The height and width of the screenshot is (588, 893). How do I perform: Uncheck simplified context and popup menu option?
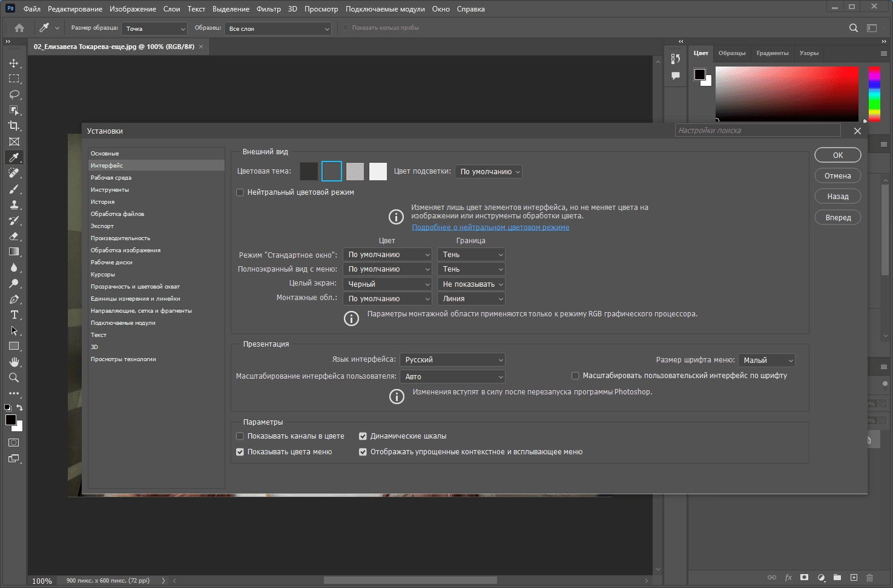coord(363,452)
